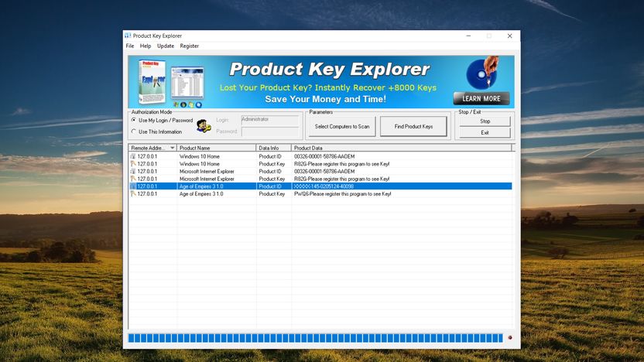
Task: Click the Exit button
Action: [x=485, y=132]
